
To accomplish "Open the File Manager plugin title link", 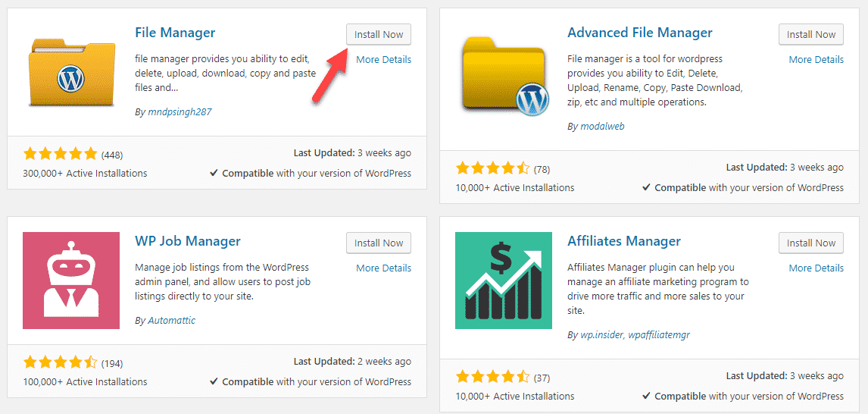I will (175, 33).
